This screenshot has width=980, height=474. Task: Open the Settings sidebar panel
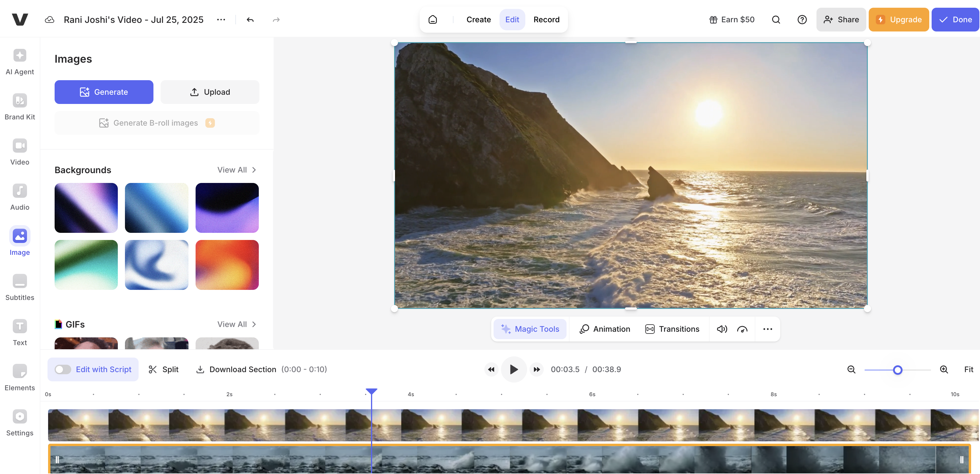tap(20, 422)
